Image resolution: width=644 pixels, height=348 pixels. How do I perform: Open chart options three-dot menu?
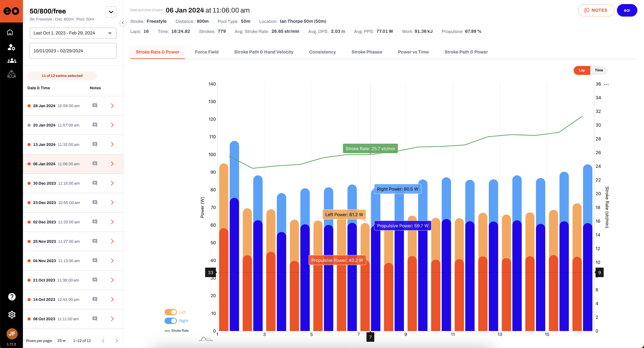tap(606, 85)
